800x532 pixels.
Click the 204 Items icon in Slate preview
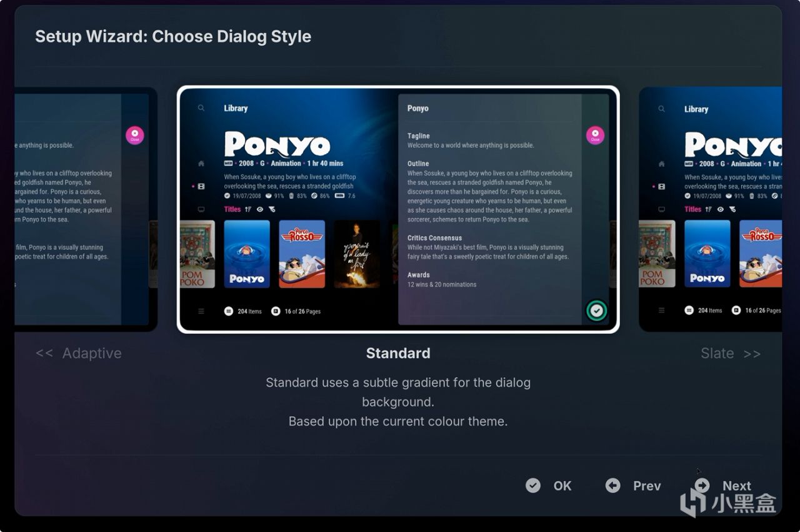click(x=689, y=310)
